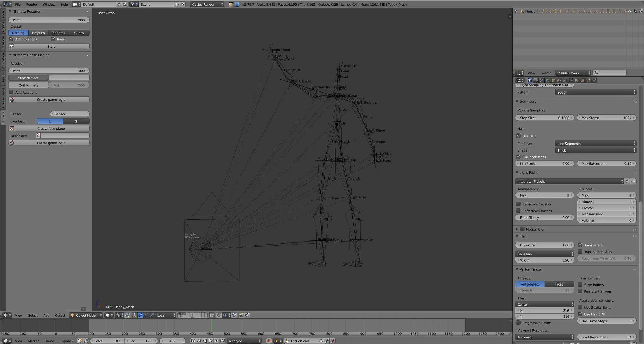
Task: Select the Empties create option
Action: click(x=38, y=33)
